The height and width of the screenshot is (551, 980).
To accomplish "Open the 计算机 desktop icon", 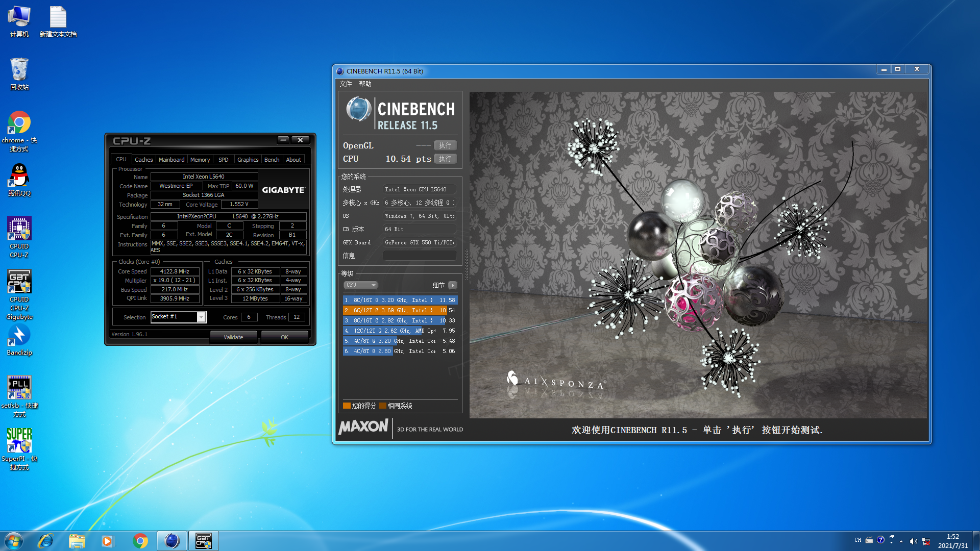I will [19, 21].
